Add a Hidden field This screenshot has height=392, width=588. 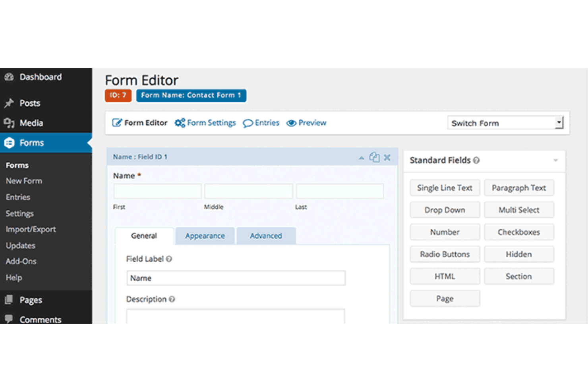click(519, 254)
